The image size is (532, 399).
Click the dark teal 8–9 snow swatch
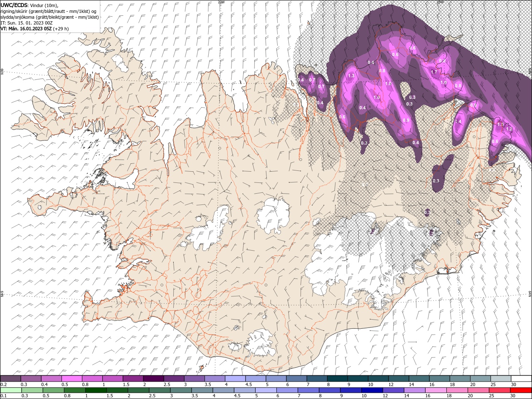(x=337, y=379)
